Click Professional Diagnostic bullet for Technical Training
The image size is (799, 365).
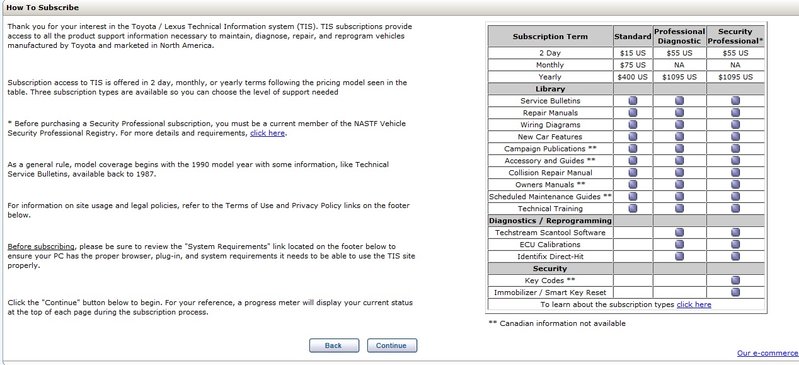[x=679, y=208]
